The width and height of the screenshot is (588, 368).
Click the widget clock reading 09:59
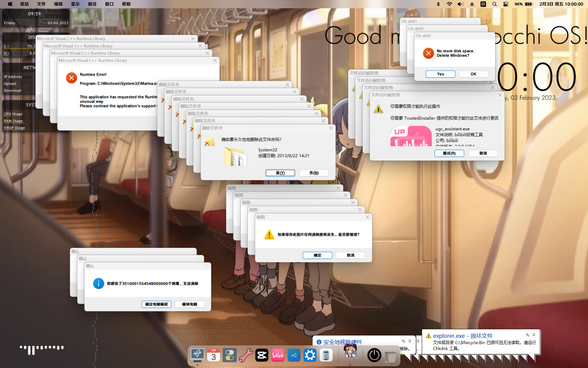pyautogui.click(x=34, y=14)
